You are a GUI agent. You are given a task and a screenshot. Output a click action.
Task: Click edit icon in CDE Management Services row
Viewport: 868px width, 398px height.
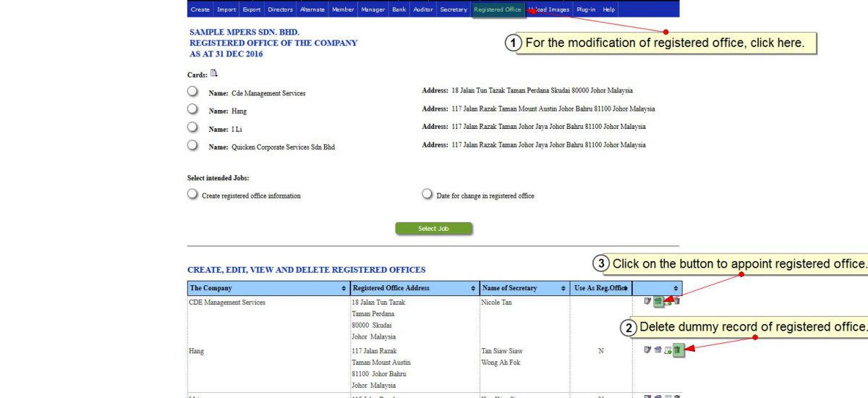pos(647,301)
